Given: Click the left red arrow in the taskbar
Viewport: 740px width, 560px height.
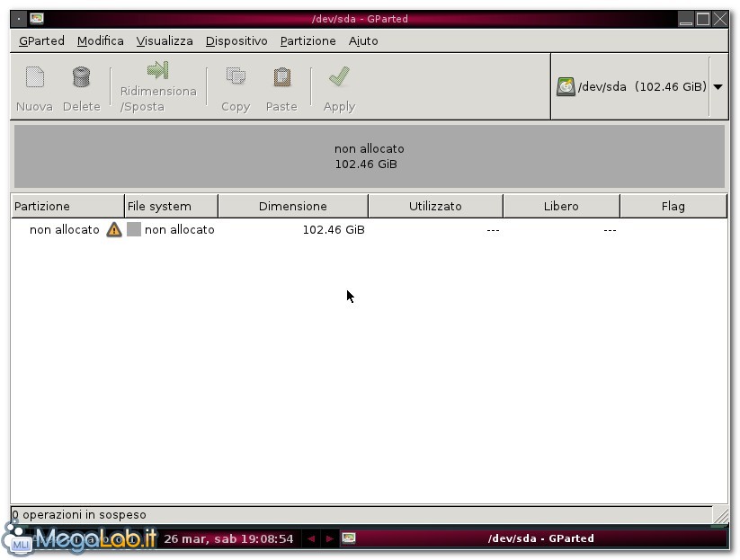Looking at the screenshot, I should coord(310,538).
